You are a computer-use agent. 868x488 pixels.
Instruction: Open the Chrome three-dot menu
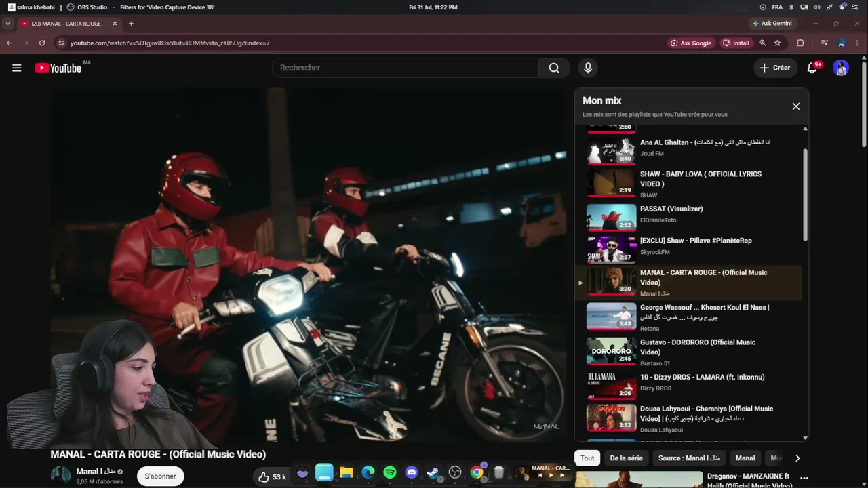[x=859, y=43]
